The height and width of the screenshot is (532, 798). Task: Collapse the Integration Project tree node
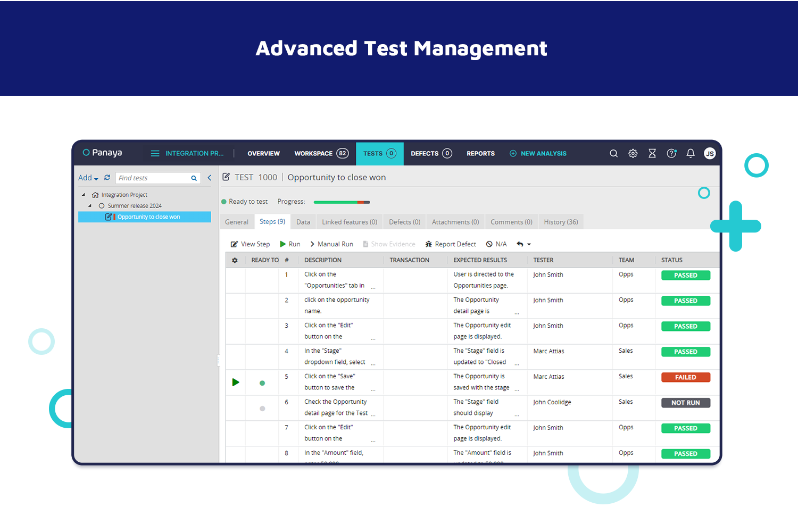pos(84,195)
